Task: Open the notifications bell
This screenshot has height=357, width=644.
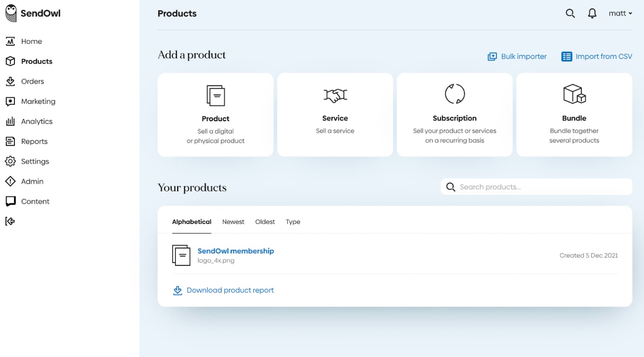Action: [592, 14]
